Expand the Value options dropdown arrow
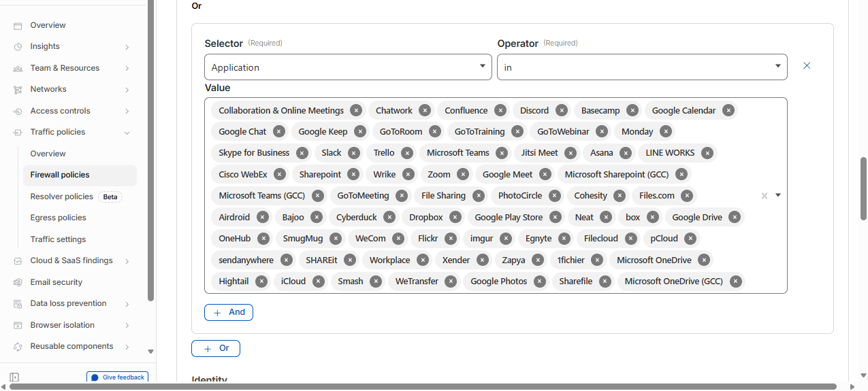Screen dimensions: 868x391 (778, 195)
